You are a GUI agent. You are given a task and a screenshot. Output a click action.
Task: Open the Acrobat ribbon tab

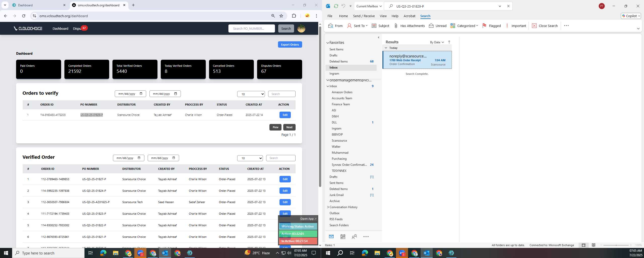(x=409, y=16)
